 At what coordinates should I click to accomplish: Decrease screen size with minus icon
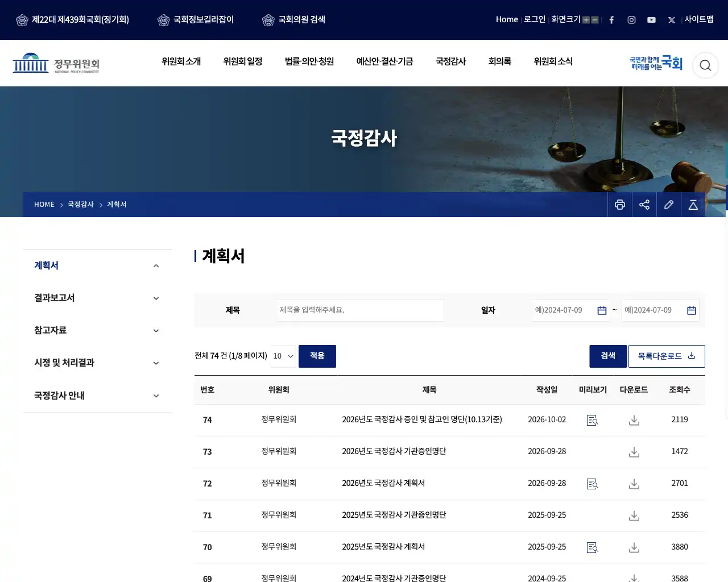[x=595, y=20]
